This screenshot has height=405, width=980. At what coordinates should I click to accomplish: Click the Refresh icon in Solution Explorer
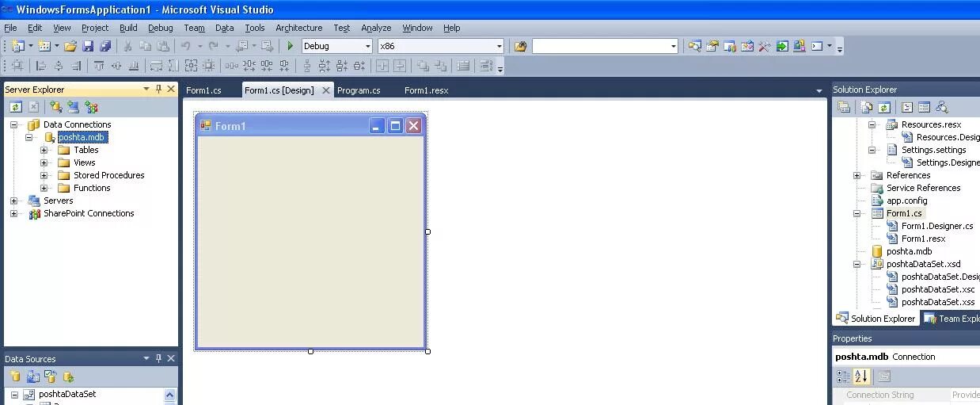point(884,107)
